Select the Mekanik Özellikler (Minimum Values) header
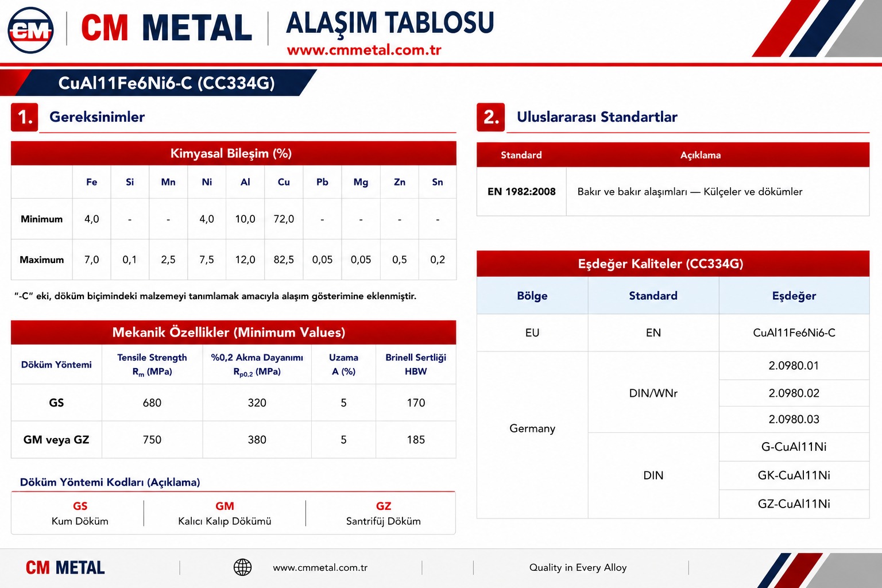This screenshot has height=588, width=882. click(234, 332)
